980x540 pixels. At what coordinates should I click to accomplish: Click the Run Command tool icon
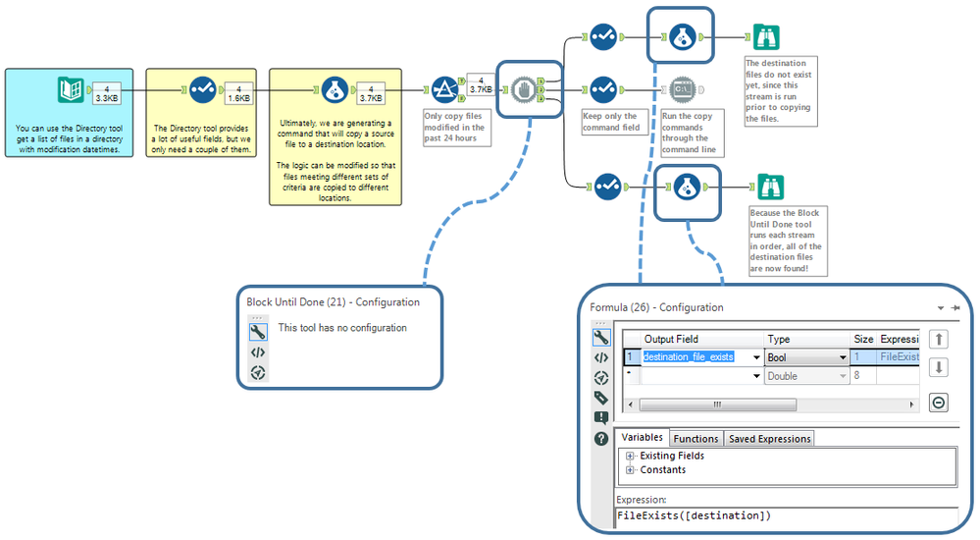682,89
